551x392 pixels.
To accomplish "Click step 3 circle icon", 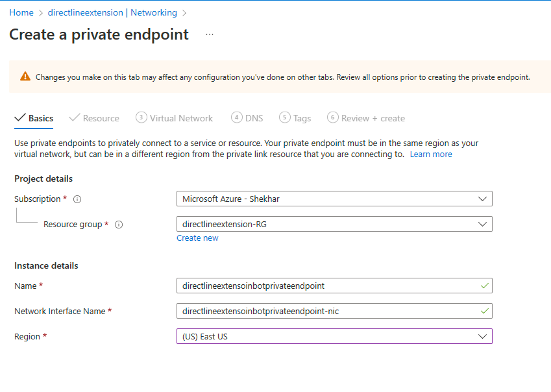I will coord(141,117).
